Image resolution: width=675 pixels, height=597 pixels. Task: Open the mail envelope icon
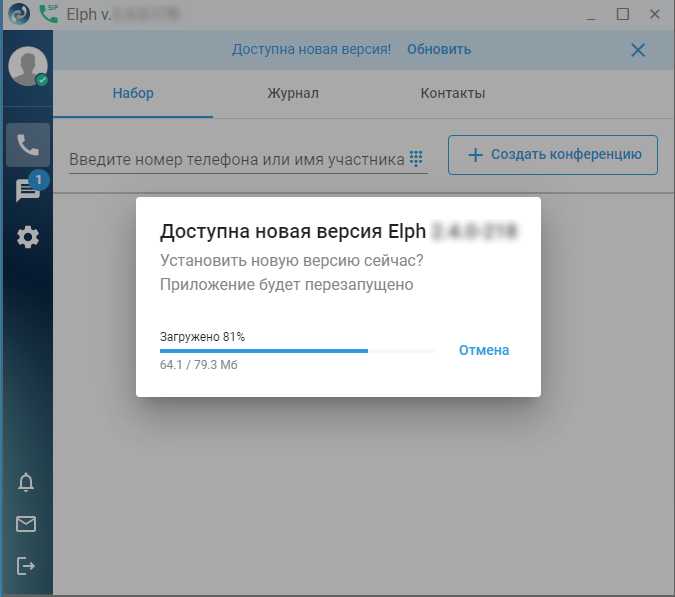(x=26, y=524)
